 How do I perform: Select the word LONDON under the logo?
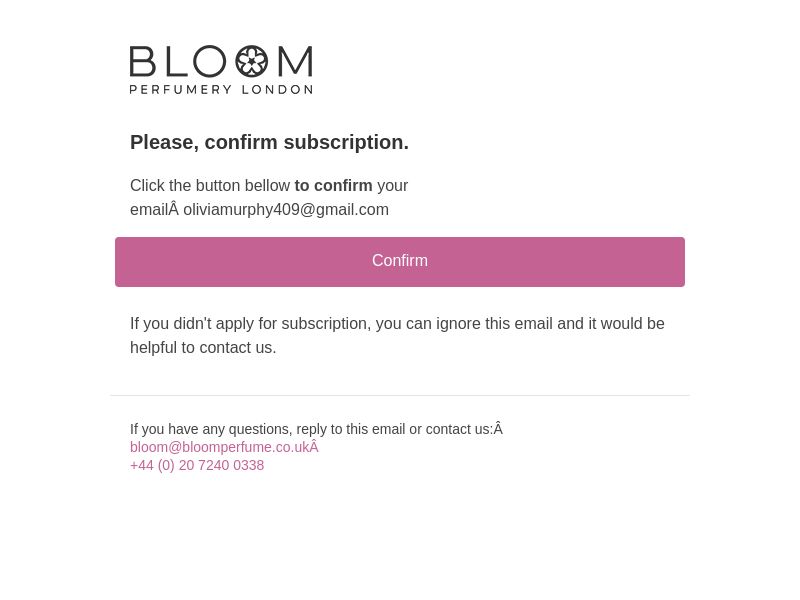pyautogui.click(x=277, y=90)
